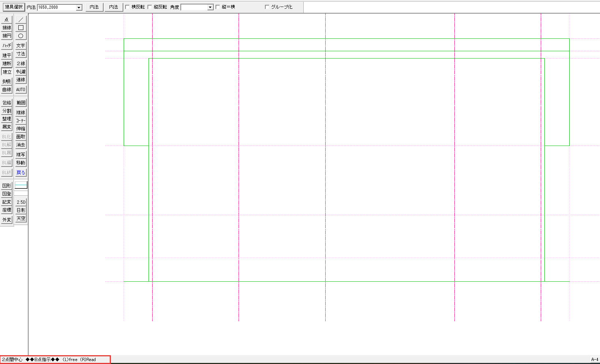Viewport: 600px width, 364px height.
Task: Activate the 包絡 envelope tool
Action: [7, 103]
